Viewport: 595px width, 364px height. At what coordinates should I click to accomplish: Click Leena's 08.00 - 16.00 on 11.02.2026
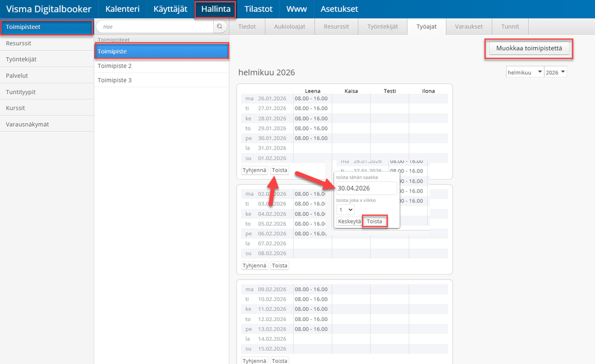point(311,309)
